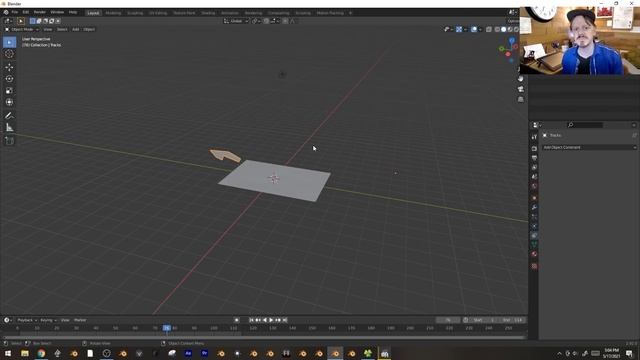Open the View Layer properties tab
The width and height of the screenshot is (640, 360).
coord(534,167)
